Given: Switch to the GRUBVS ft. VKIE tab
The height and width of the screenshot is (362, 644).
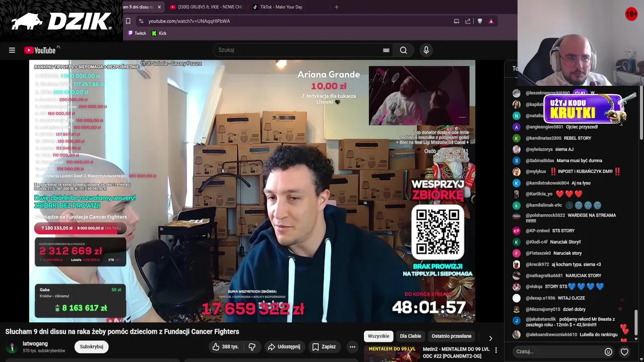Looking at the screenshot, I should pyautogui.click(x=206, y=7).
